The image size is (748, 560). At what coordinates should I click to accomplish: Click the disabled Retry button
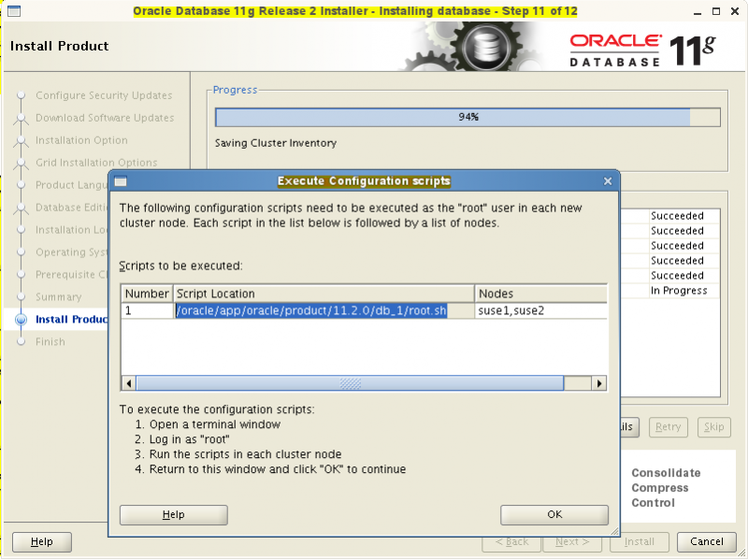pyautogui.click(x=668, y=427)
